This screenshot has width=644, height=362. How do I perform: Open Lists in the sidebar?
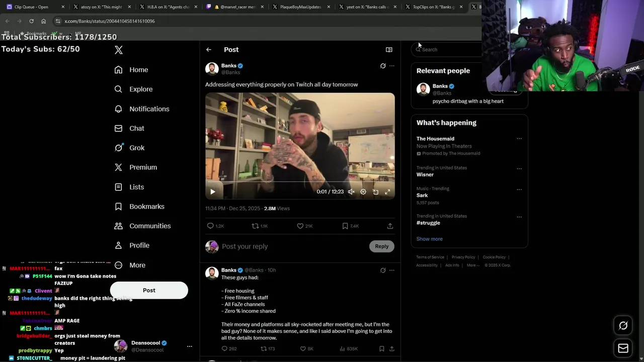pos(129,187)
